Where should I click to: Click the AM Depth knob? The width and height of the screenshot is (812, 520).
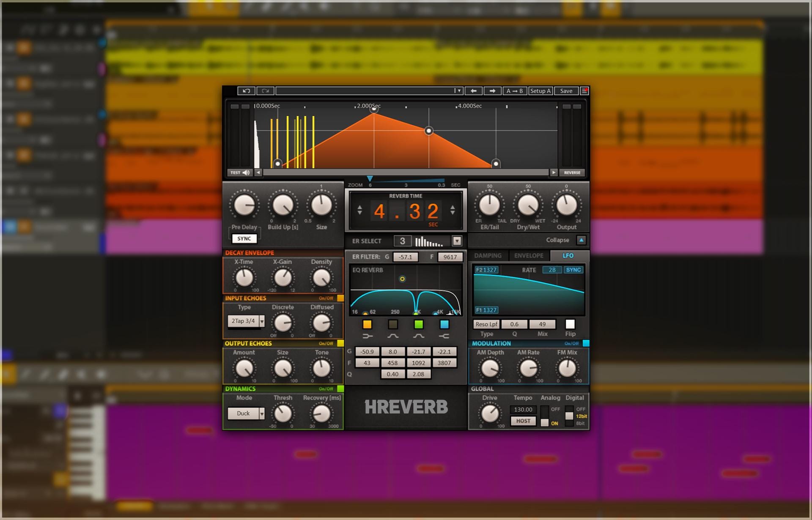[x=490, y=368]
